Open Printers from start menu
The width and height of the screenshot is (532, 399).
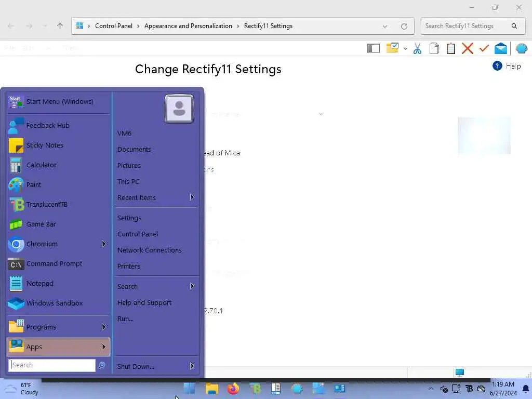pos(157,267)
